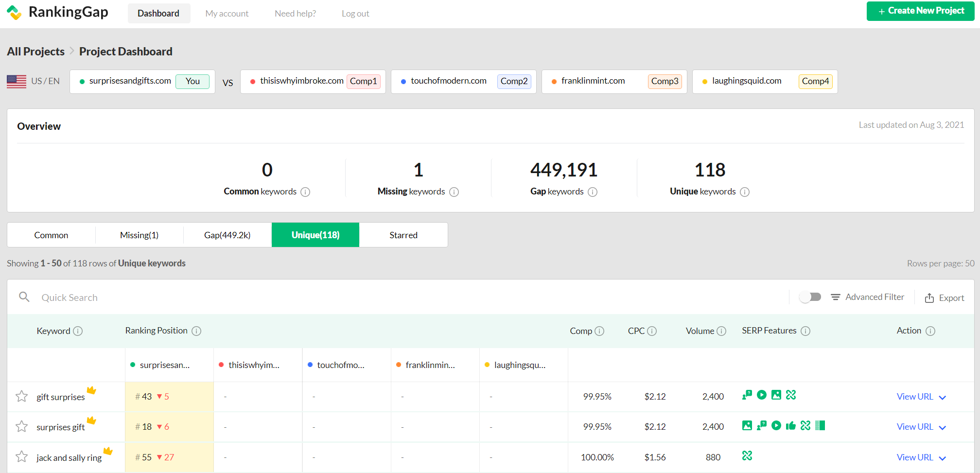Click the thumbs-up reviews icon in 'surprises gift' row
This screenshot has height=473, width=980.
(791, 425)
